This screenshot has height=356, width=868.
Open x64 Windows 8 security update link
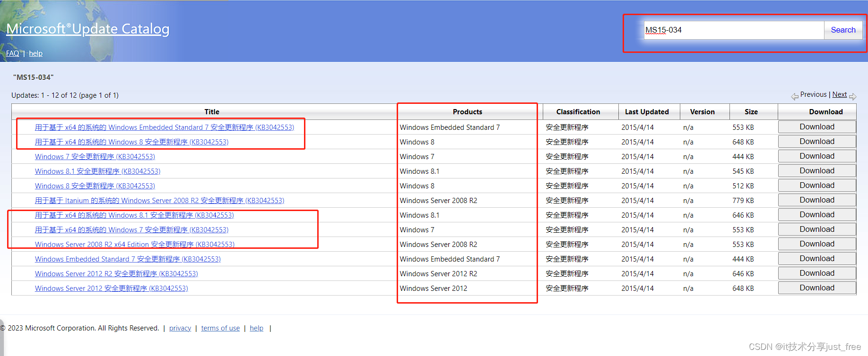click(131, 142)
